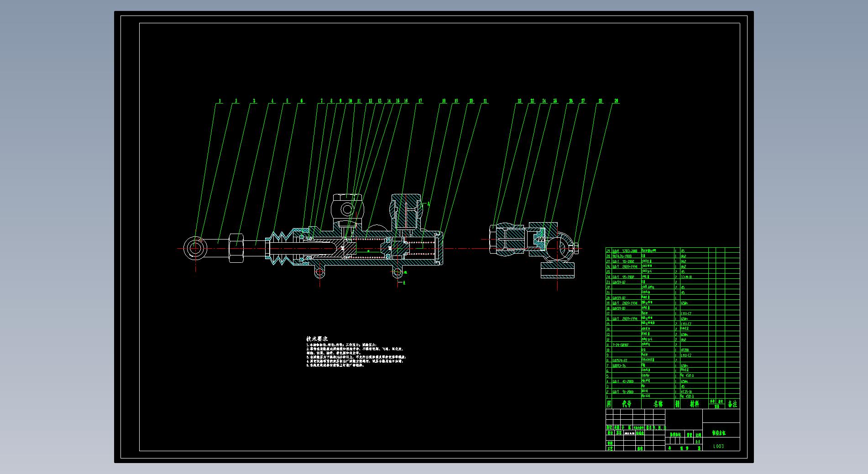Select the round port on the left reservoir fitting
This screenshot has height=474, width=868.
tap(347, 210)
